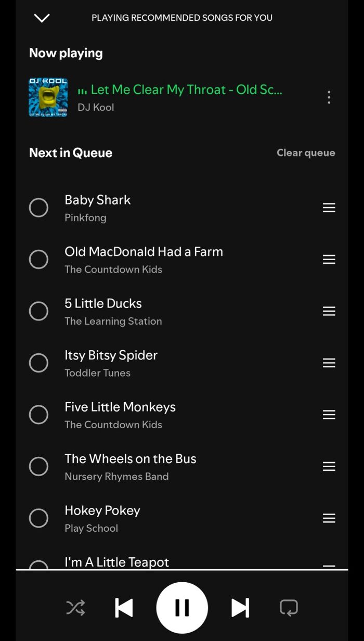Collapse the queue view with the down chevron
Viewport: 364px width, 641px height.
(42, 18)
